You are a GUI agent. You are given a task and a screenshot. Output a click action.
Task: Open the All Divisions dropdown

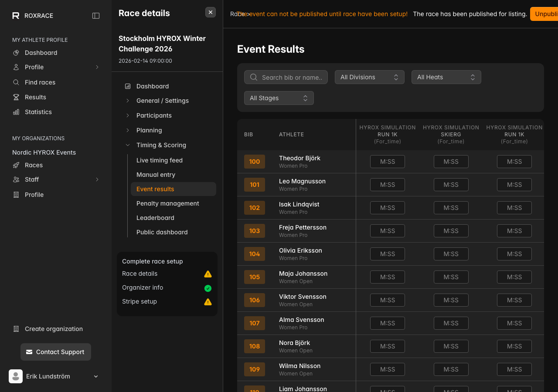point(370,77)
